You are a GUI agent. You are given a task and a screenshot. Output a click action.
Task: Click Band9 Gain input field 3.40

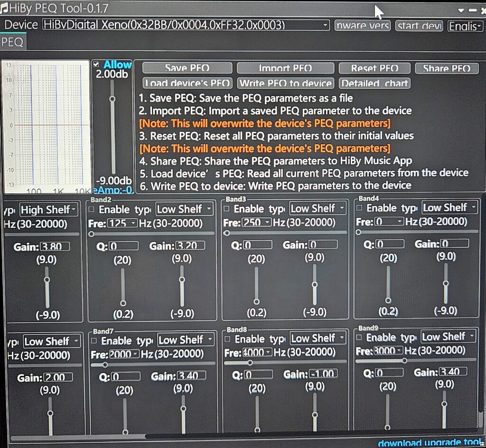tap(452, 372)
